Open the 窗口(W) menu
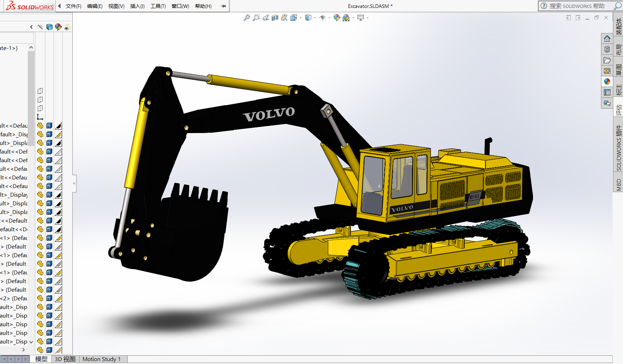 180,6
